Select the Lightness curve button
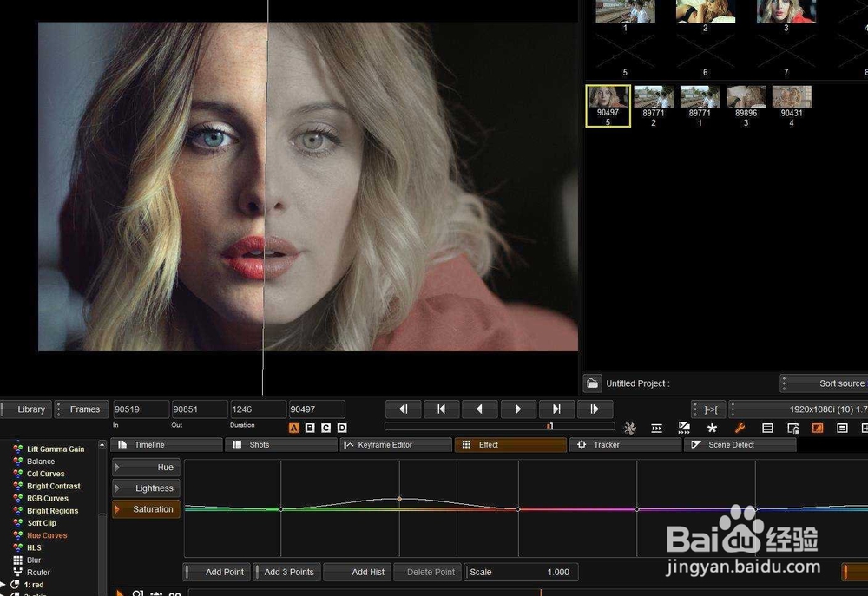 click(146, 488)
